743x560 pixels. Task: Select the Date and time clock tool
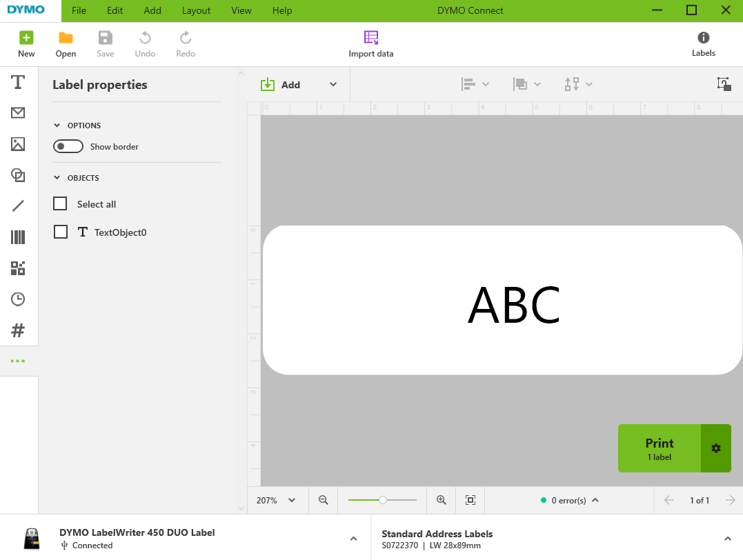tap(18, 299)
